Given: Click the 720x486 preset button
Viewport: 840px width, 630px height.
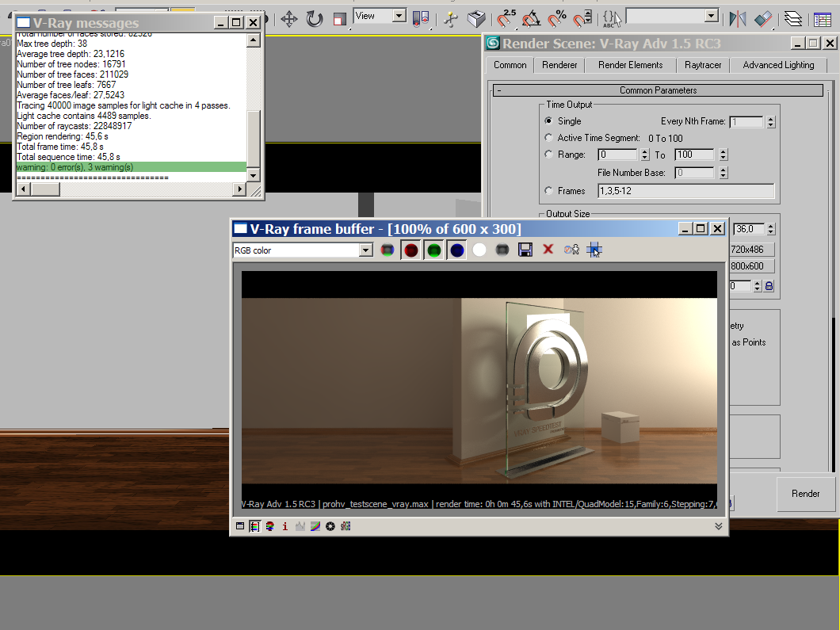Looking at the screenshot, I should [x=751, y=249].
